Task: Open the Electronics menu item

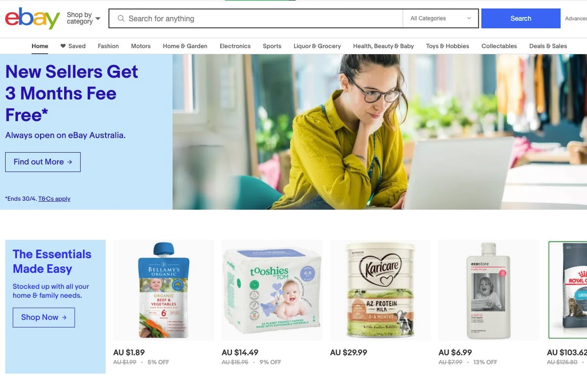Action: click(235, 46)
